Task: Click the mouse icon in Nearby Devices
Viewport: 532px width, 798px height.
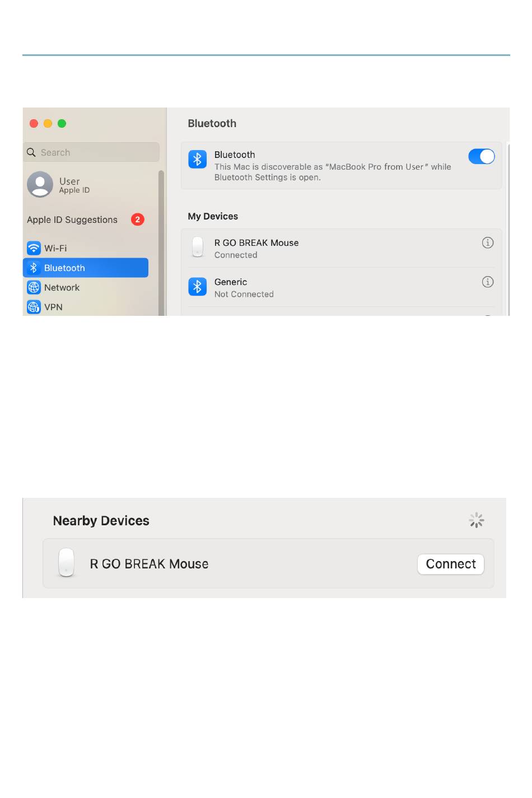Action: [66, 562]
